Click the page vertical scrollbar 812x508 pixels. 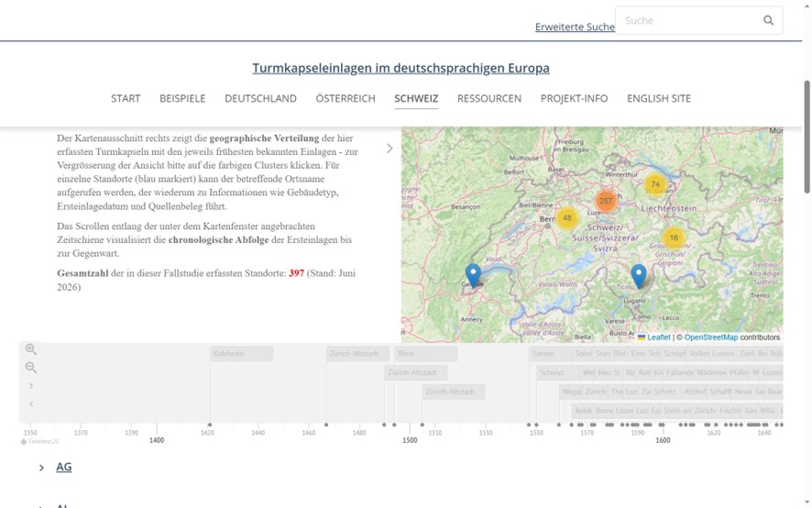[807, 138]
